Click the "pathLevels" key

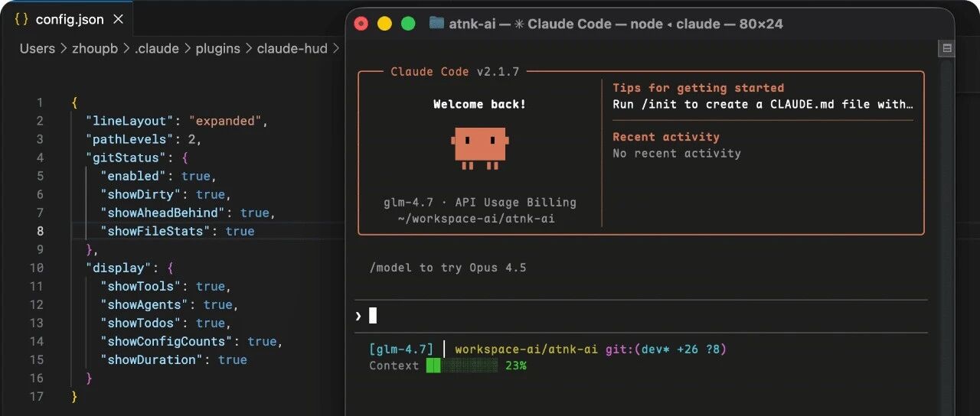coord(129,139)
